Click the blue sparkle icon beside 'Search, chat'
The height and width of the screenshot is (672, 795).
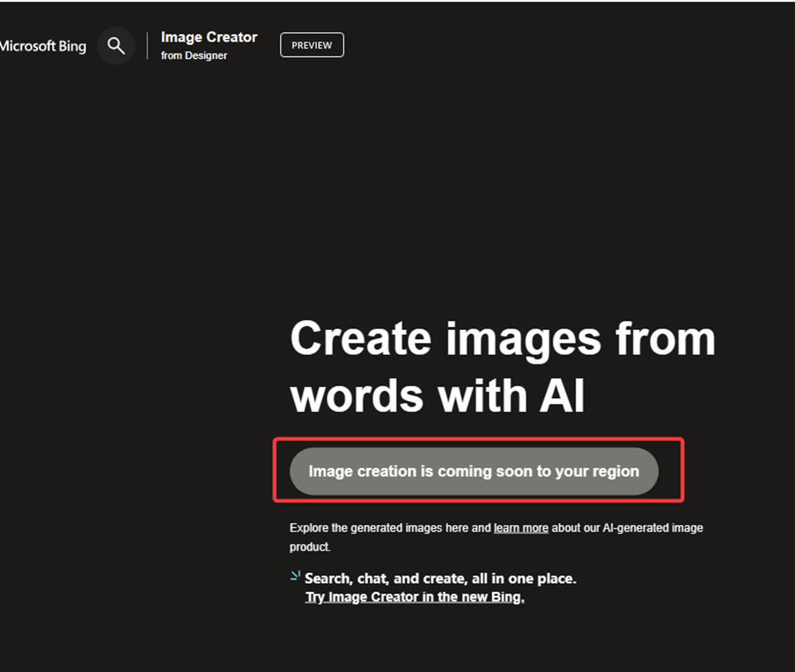(295, 575)
